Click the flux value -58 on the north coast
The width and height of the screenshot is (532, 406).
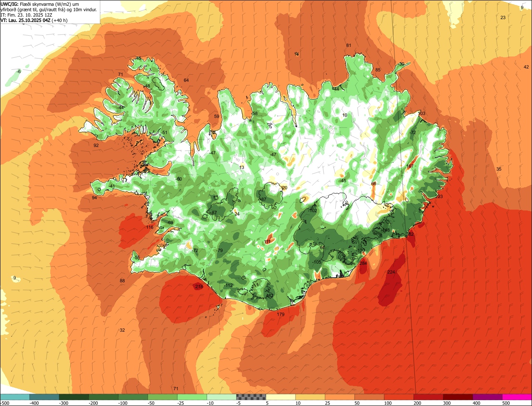click(x=254, y=113)
